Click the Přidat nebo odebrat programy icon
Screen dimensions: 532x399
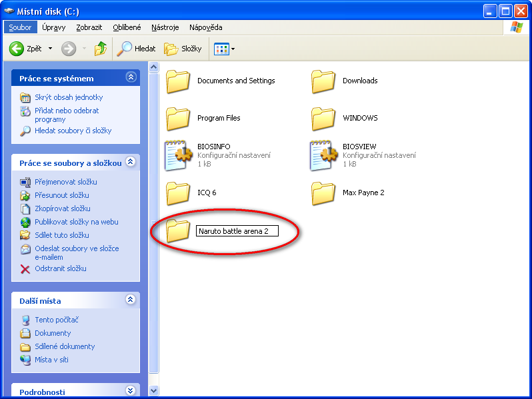(25, 111)
